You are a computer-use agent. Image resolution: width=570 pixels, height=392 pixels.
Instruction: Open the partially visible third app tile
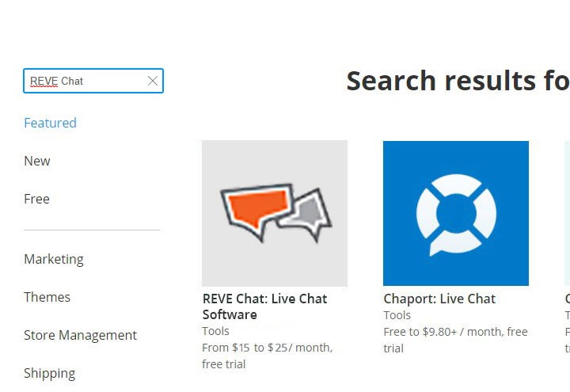pyautogui.click(x=566, y=213)
